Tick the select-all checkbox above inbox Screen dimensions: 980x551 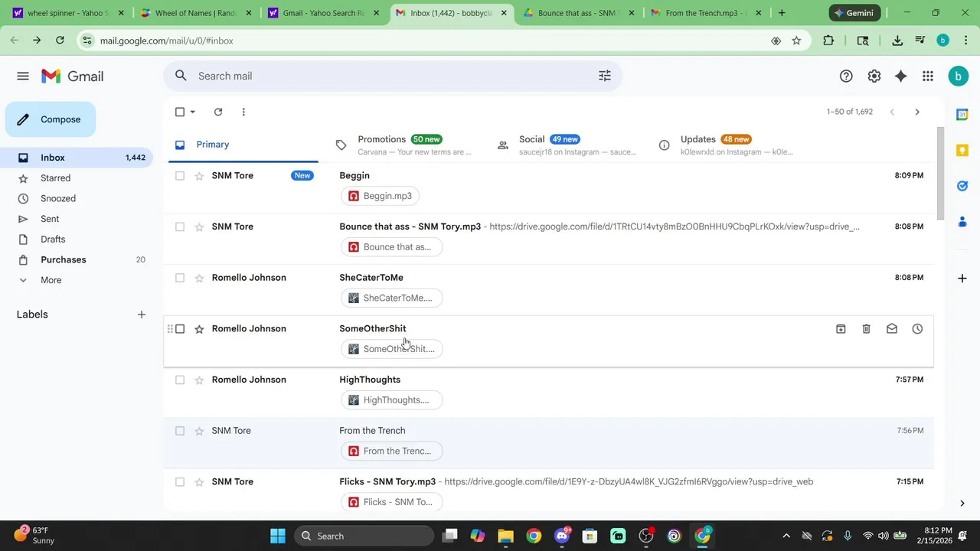(180, 112)
